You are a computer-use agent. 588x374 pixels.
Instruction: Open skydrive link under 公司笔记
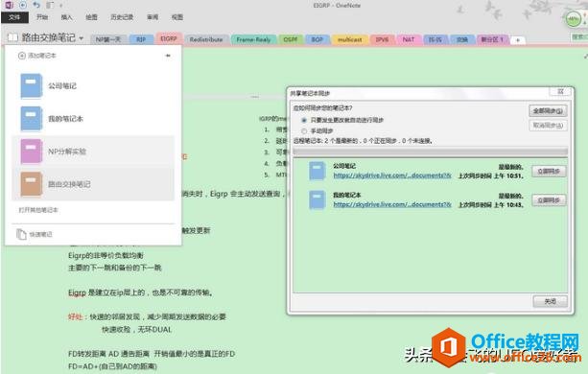pyautogui.click(x=392, y=175)
